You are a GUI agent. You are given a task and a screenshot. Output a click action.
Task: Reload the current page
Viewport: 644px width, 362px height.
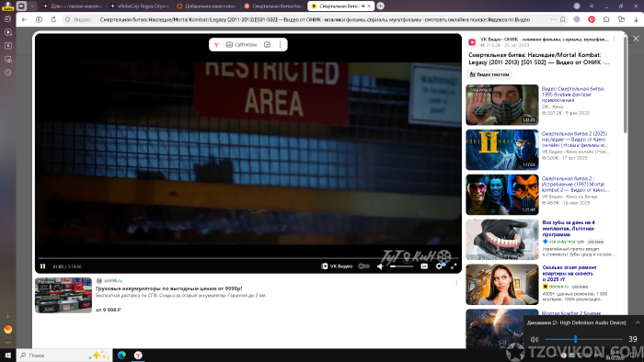click(x=53, y=19)
